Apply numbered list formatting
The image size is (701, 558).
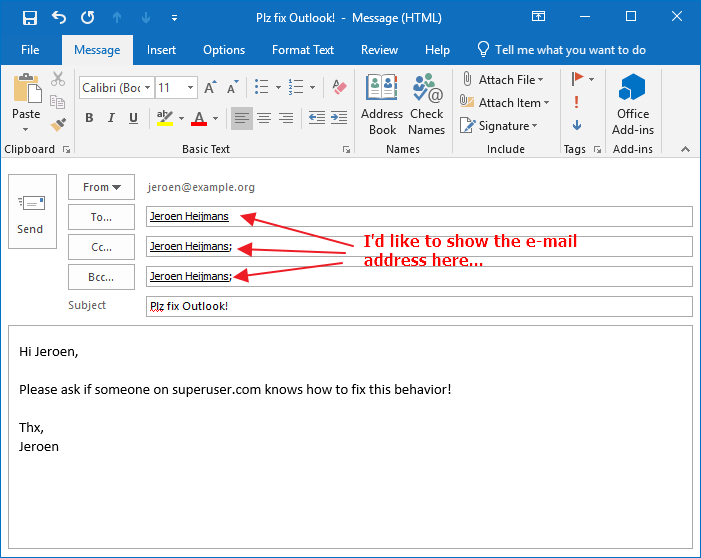(x=296, y=87)
